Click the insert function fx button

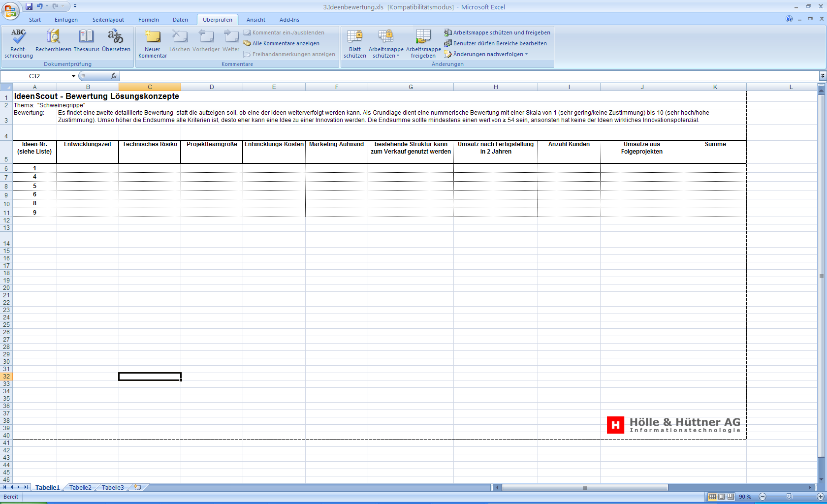[x=114, y=76]
